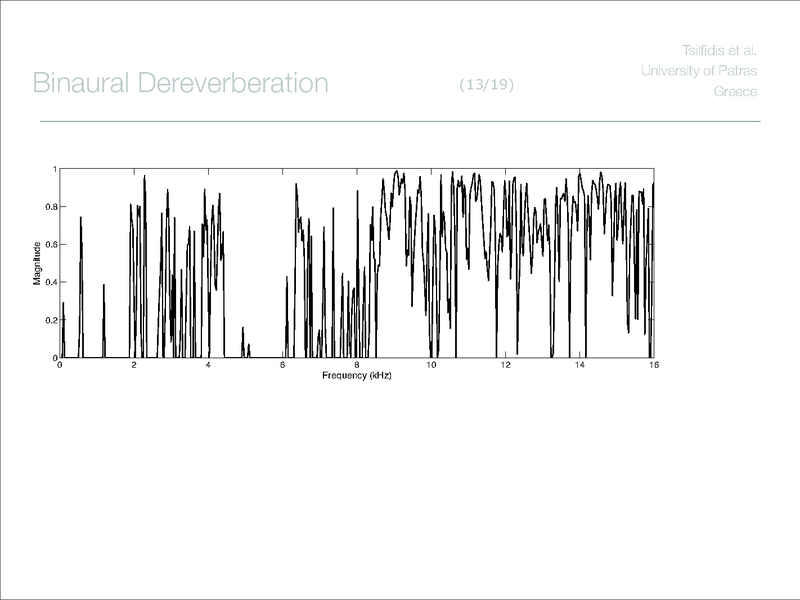This screenshot has height=600, width=800.
Task: Click the y-axis tick label 0.4
Action: pyautogui.click(x=51, y=282)
